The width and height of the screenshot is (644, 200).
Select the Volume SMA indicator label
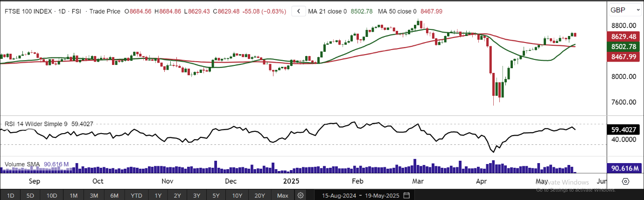click(23, 164)
